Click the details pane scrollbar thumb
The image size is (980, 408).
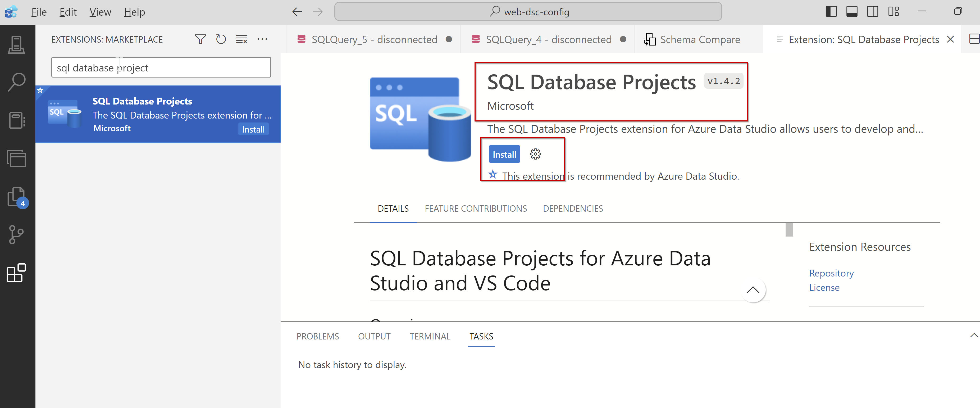pyautogui.click(x=789, y=229)
